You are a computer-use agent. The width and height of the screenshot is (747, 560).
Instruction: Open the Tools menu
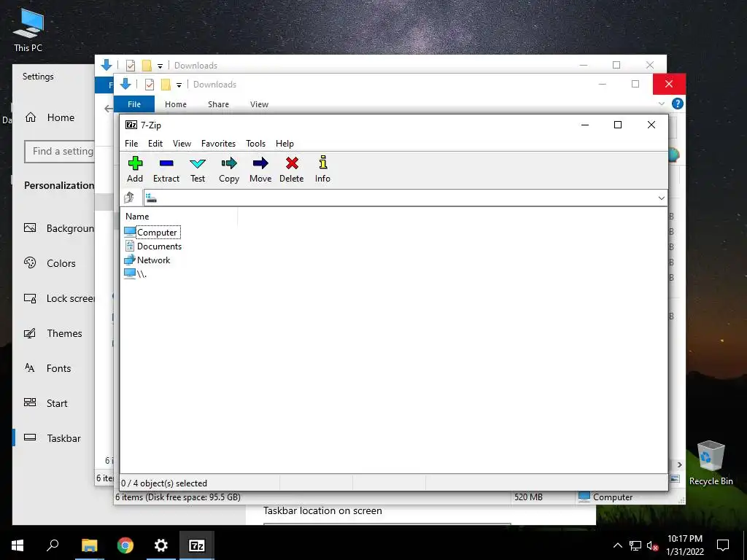tap(255, 144)
